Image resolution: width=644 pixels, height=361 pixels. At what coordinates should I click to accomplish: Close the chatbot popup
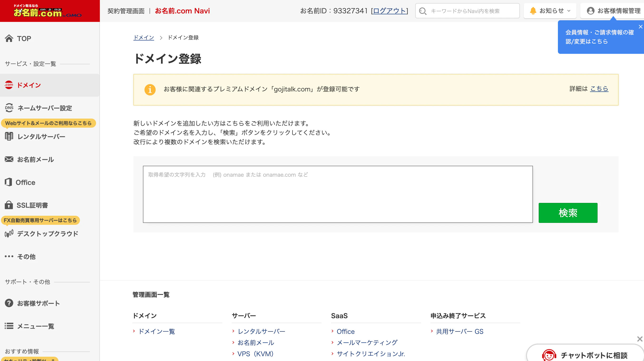pyautogui.click(x=639, y=339)
